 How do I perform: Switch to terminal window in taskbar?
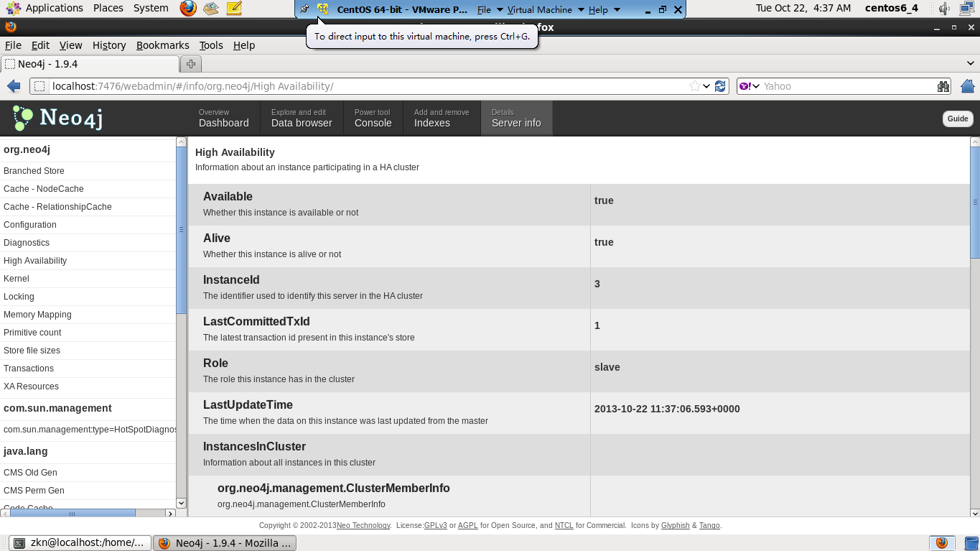tap(80, 543)
